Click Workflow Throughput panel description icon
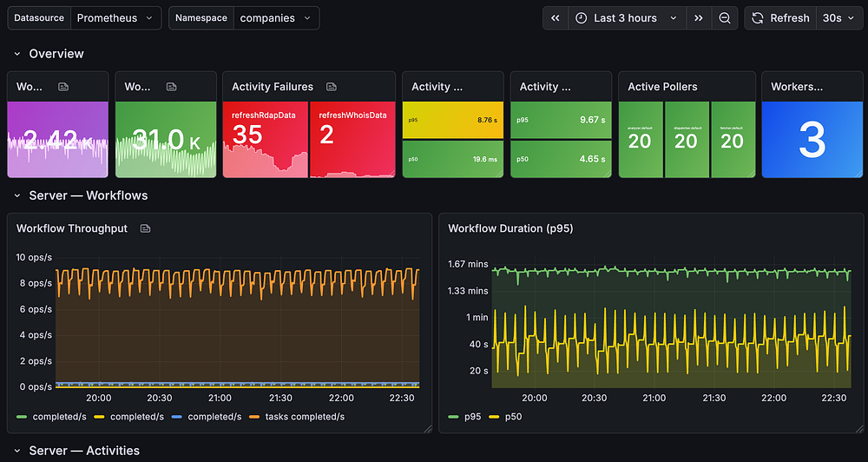This screenshot has height=462, width=868. click(x=146, y=228)
